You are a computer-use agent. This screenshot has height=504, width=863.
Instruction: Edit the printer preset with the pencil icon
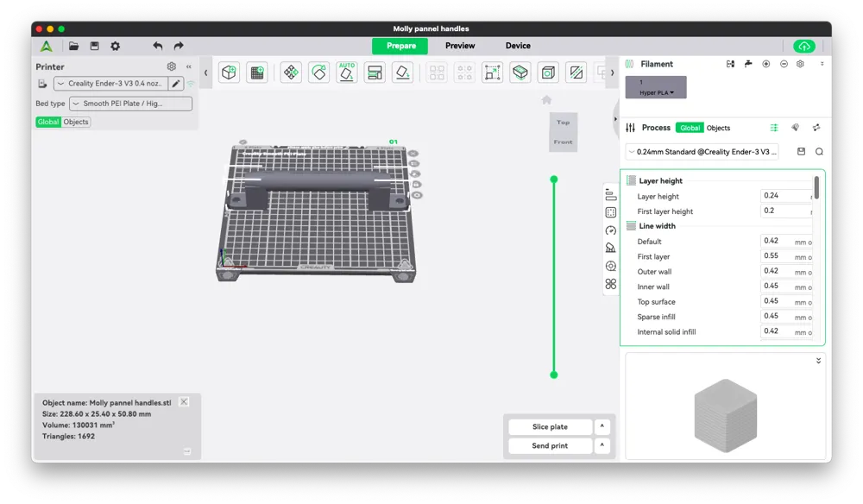[x=175, y=84]
